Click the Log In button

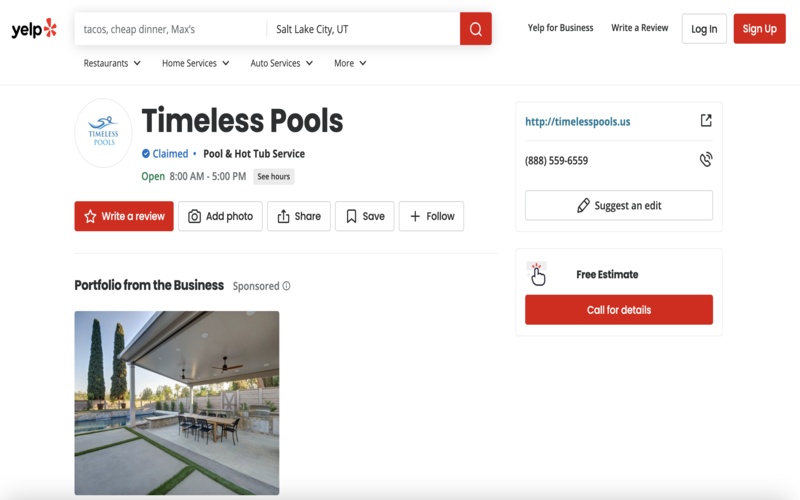pos(704,29)
